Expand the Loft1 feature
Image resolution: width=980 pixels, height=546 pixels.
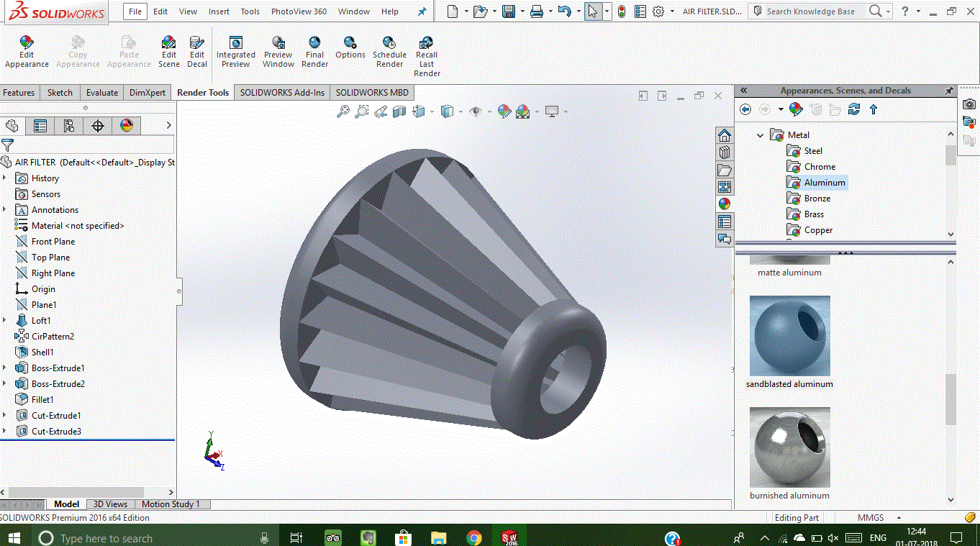[x=5, y=321]
